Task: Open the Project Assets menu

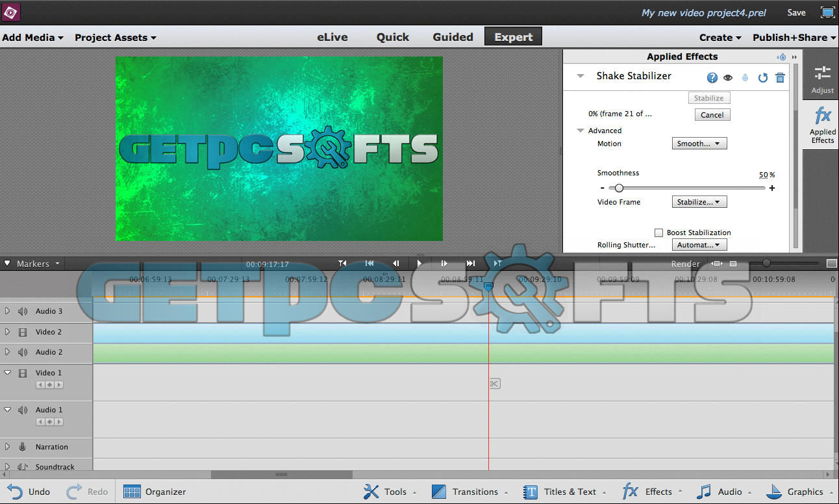Action: (x=116, y=38)
